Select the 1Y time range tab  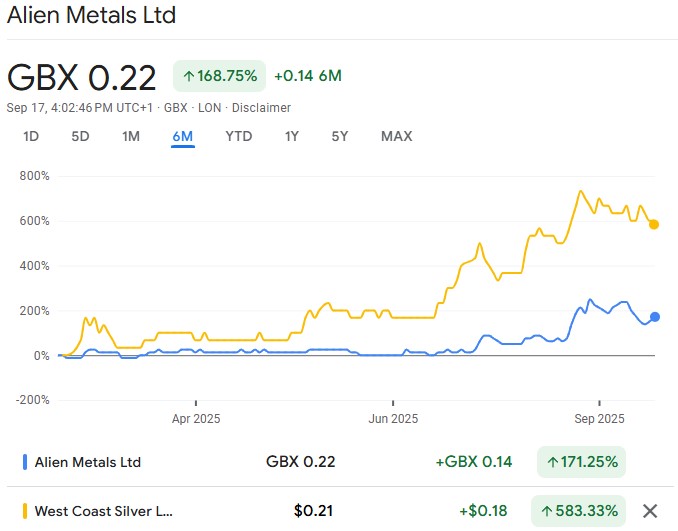click(292, 137)
